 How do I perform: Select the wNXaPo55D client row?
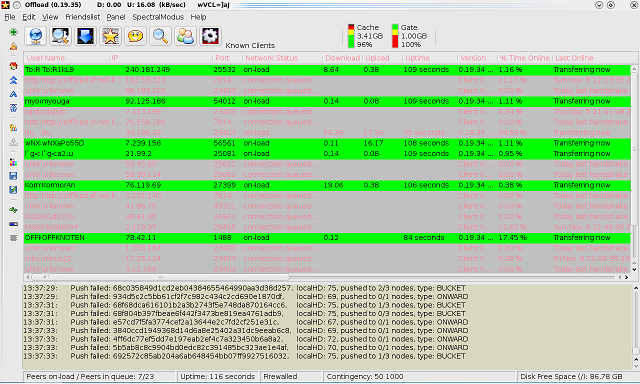click(327, 143)
